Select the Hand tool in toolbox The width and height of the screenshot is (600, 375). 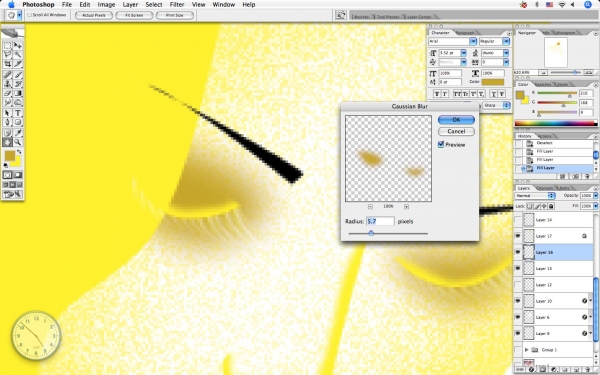[x=7, y=142]
